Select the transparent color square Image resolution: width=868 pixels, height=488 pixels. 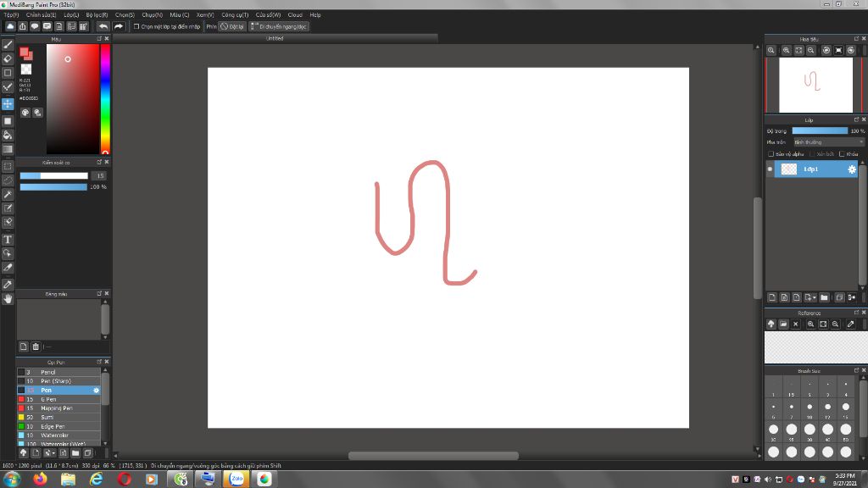tap(26, 69)
